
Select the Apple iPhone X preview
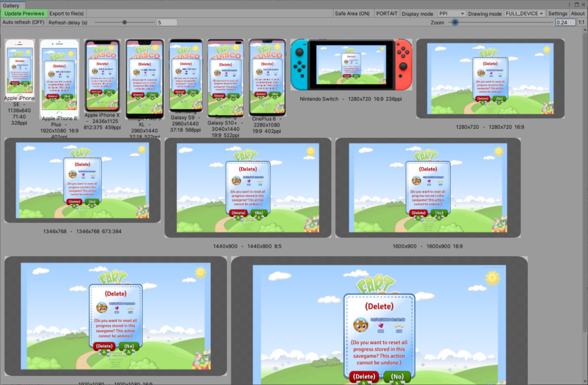click(x=102, y=75)
